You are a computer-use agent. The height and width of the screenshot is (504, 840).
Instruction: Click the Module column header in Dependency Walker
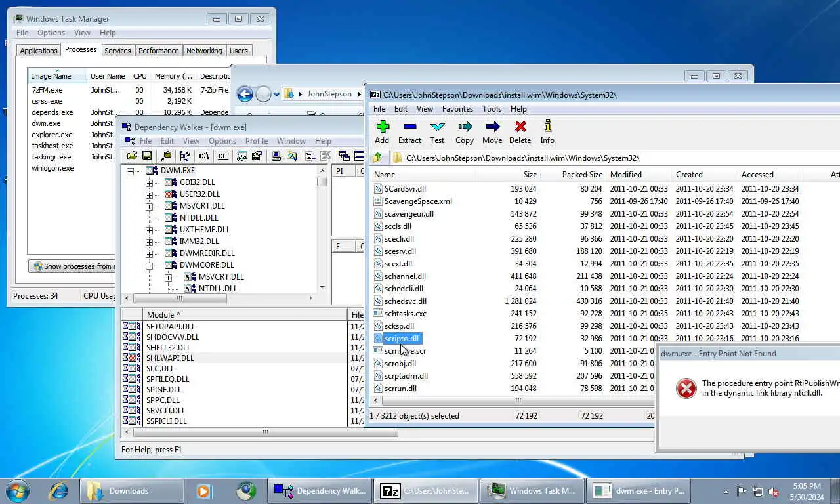245,315
